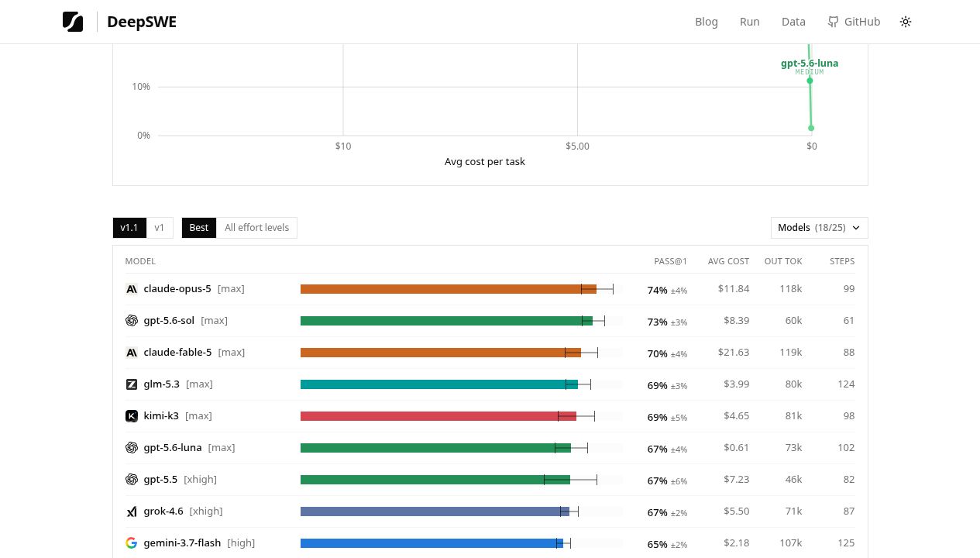Open the Data nav item
980x558 pixels.
[793, 22]
